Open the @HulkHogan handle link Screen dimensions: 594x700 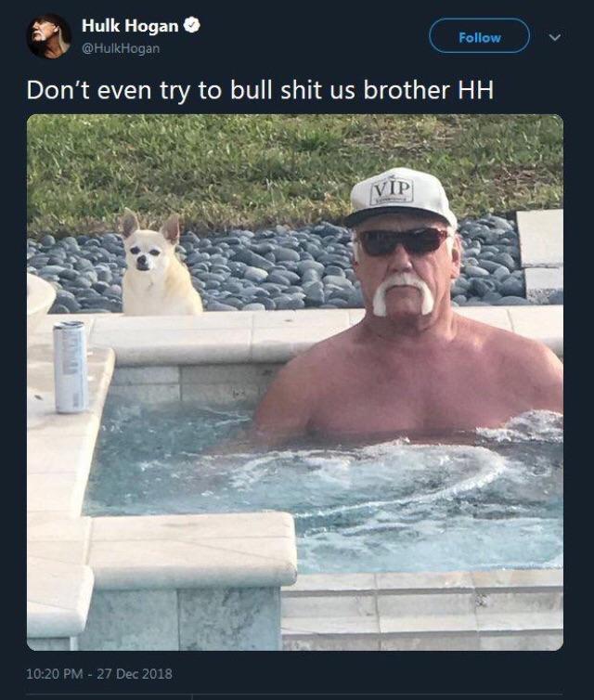121,48
